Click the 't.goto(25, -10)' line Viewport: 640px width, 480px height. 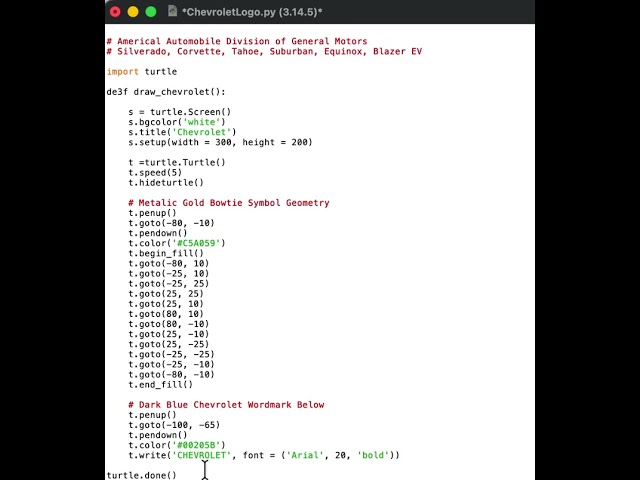coord(169,334)
